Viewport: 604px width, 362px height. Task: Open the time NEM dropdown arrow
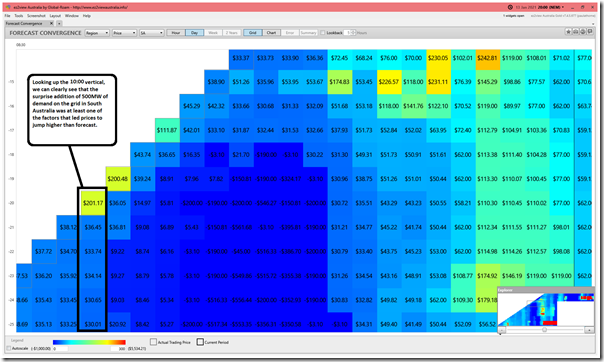click(563, 7)
